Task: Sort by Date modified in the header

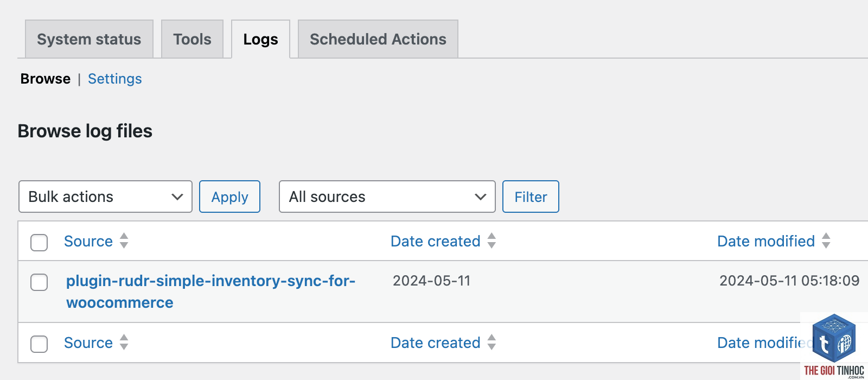Action: [x=766, y=241]
